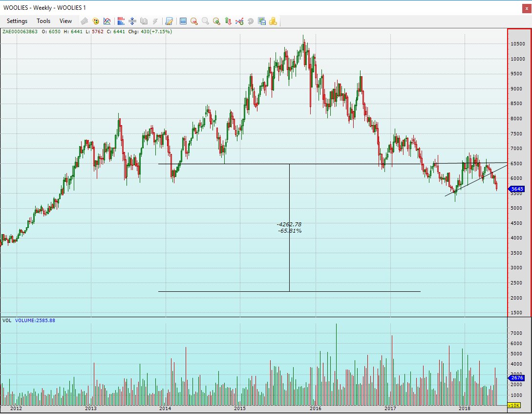
Task: Click the 10500 price axis label
Action: (518, 44)
